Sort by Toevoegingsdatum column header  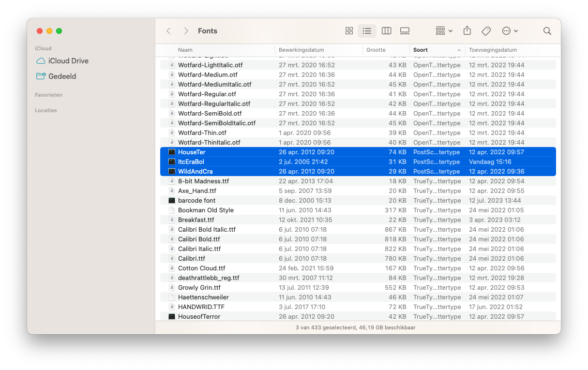pos(493,50)
